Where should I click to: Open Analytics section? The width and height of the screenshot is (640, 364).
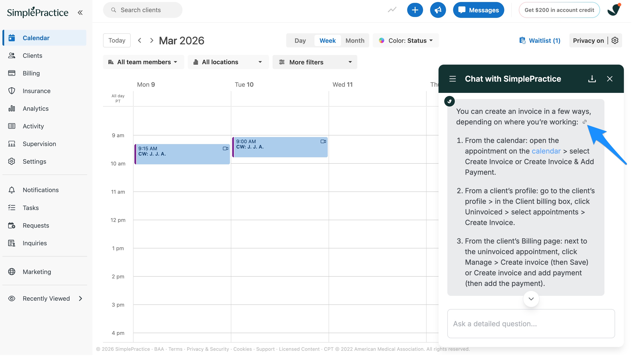click(x=45, y=109)
